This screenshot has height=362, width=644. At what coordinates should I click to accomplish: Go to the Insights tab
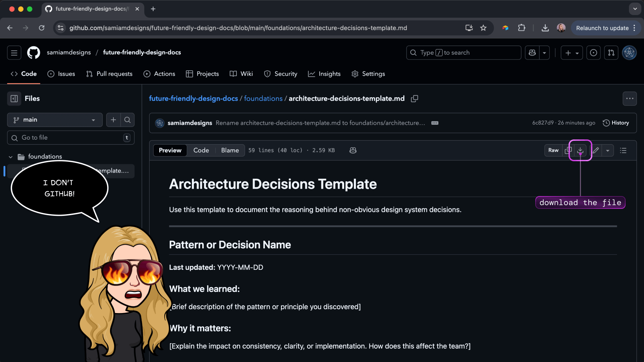[x=324, y=74]
